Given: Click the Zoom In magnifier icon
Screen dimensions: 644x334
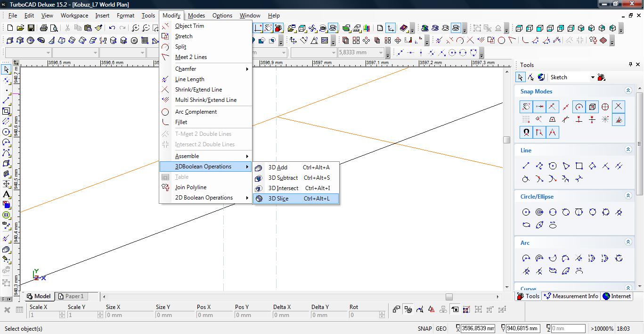Looking at the screenshot, I should (x=136, y=28).
